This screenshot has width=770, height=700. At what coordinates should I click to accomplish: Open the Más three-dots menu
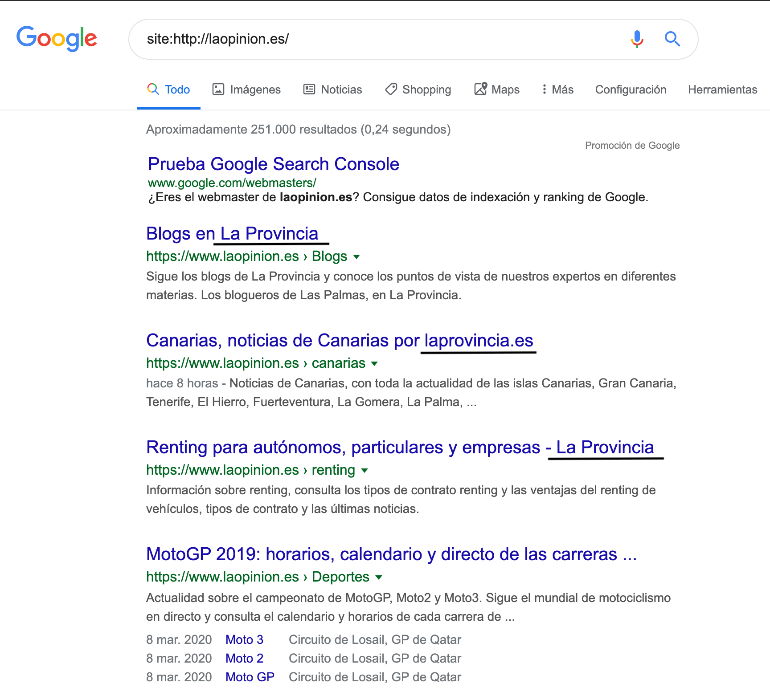click(x=544, y=90)
